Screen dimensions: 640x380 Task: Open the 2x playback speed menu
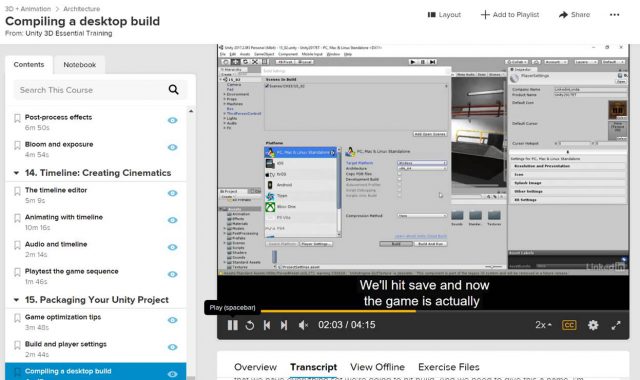click(x=543, y=325)
